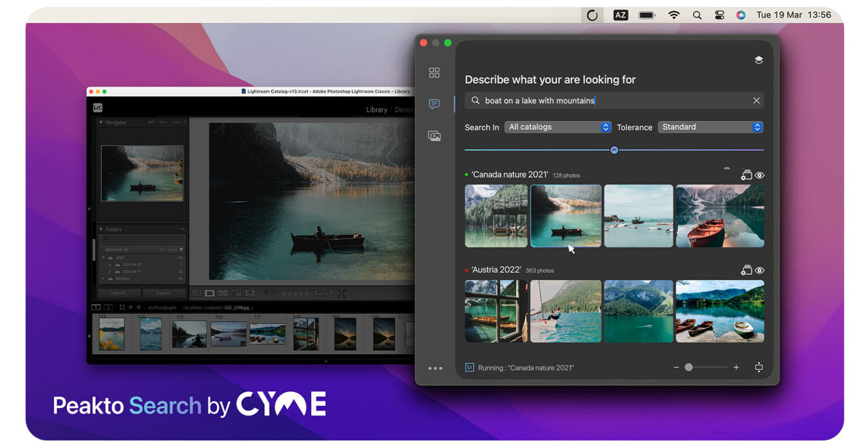The height and width of the screenshot is (447, 868).
Task: Click the add-to-stack icon for 'Austria 2022'
Action: point(746,271)
